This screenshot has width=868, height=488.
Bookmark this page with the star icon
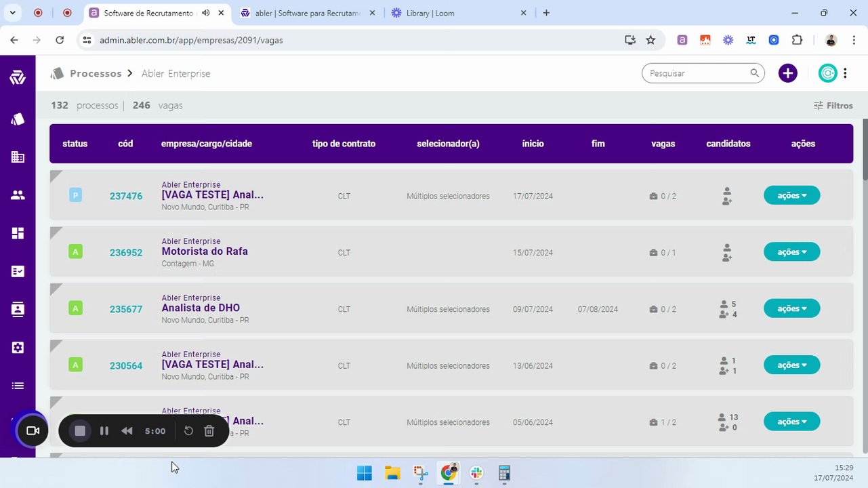[x=650, y=40]
